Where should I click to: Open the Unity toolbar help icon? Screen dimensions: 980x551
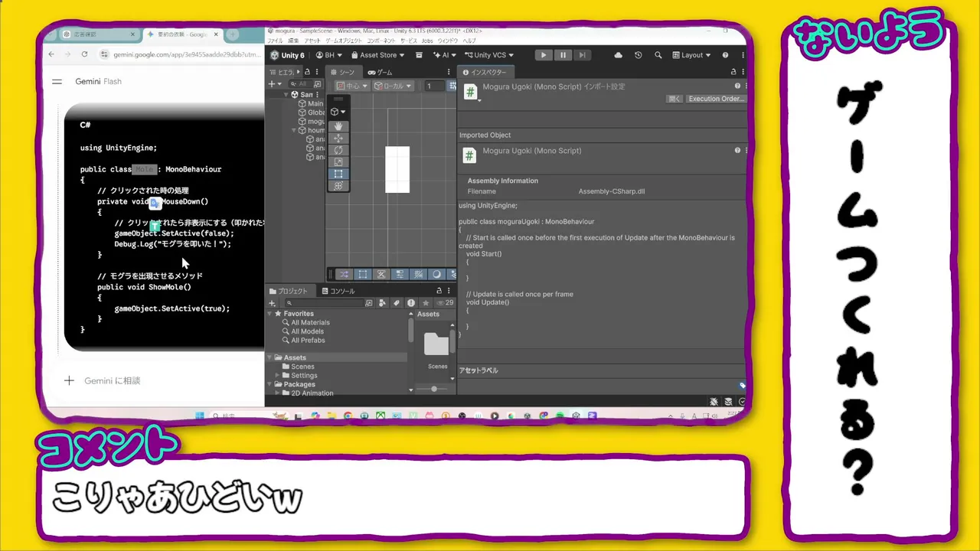tap(725, 55)
